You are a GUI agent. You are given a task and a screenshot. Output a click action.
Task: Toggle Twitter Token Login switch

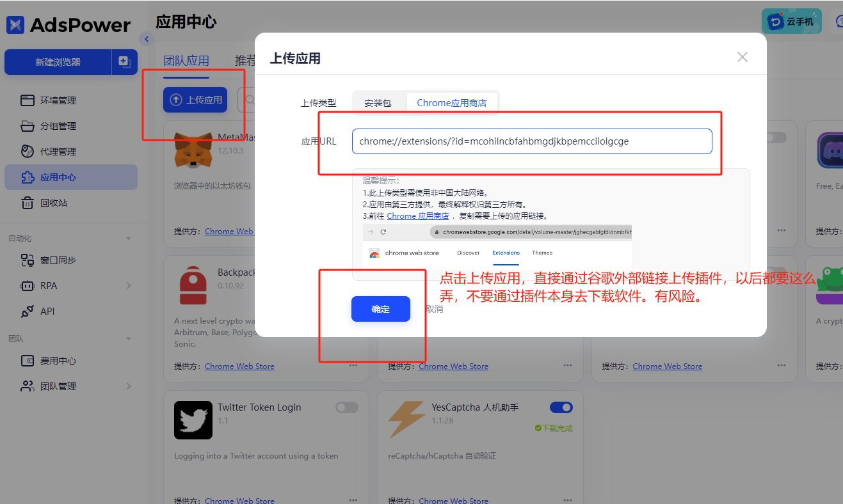click(x=347, y=407)
